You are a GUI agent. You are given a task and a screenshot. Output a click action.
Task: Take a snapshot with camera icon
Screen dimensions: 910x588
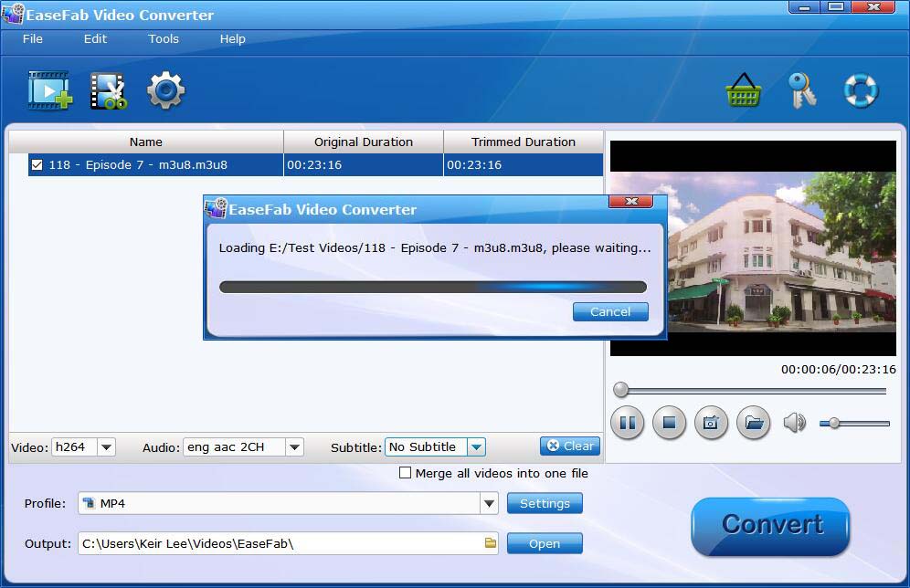[x=711, y=423]
